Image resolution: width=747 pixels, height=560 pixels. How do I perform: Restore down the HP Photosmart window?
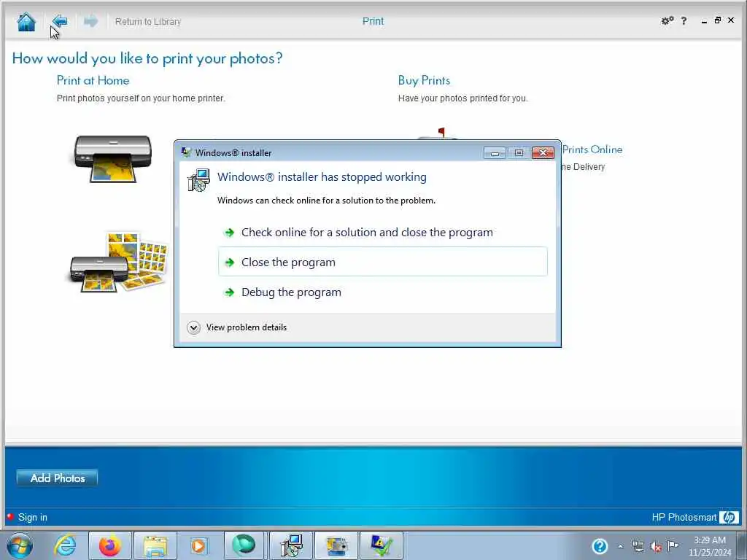718,20
